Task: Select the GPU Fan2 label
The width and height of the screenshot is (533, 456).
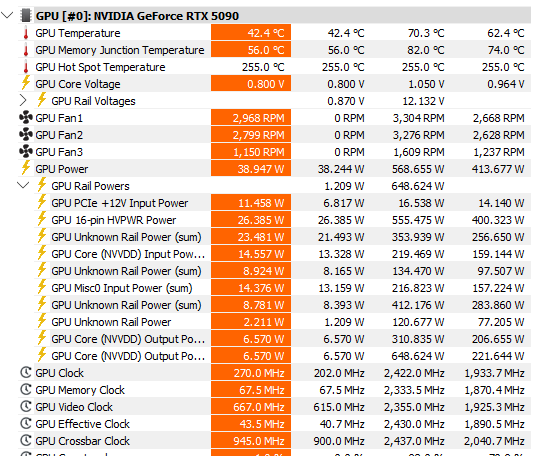Action: point(59,135)
